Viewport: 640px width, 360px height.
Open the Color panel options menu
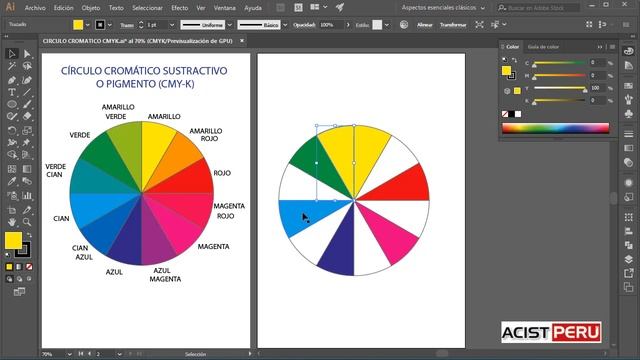pos(612,47)
